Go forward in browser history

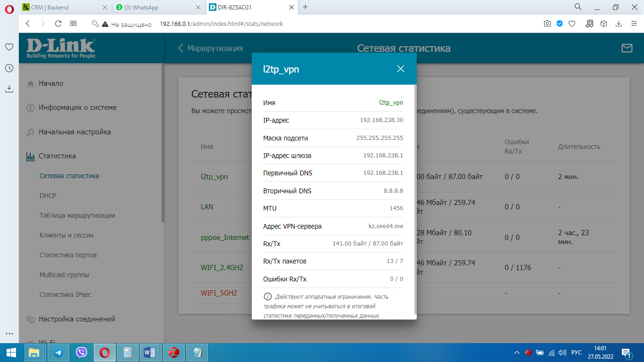click(x=43, y=24)
